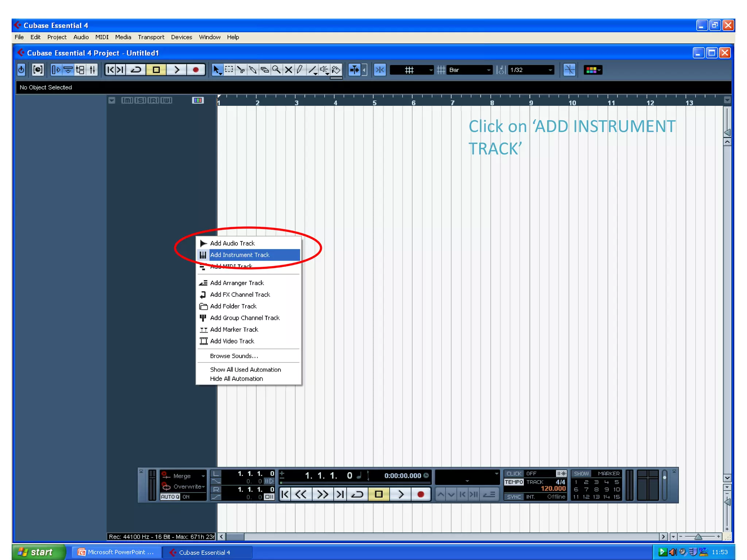The width and height of the screenshot is (747, 560).
Task: Select the Glue tool
Action: (253, 70)
